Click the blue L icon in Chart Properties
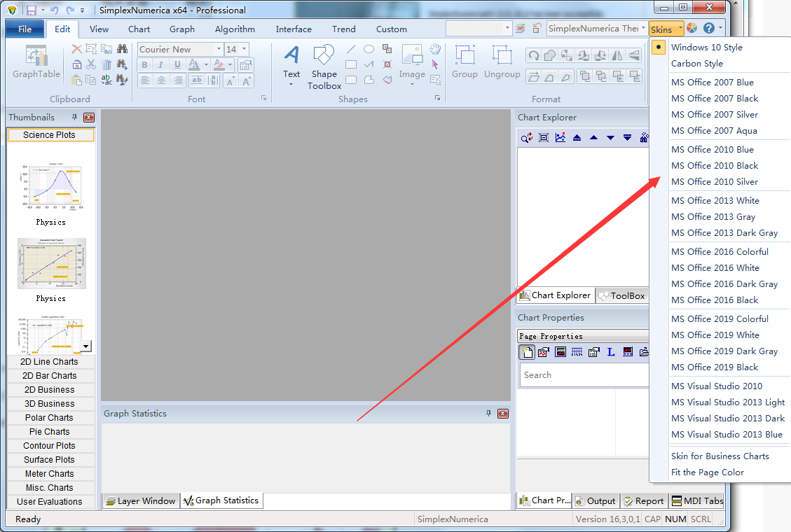791x532 pixels. [610, 352]
